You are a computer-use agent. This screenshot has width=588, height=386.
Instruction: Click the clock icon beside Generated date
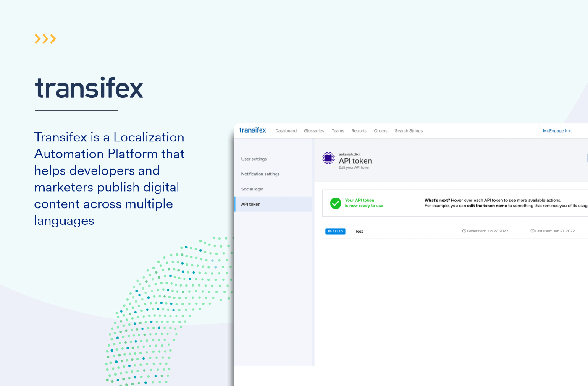[464, 231]
